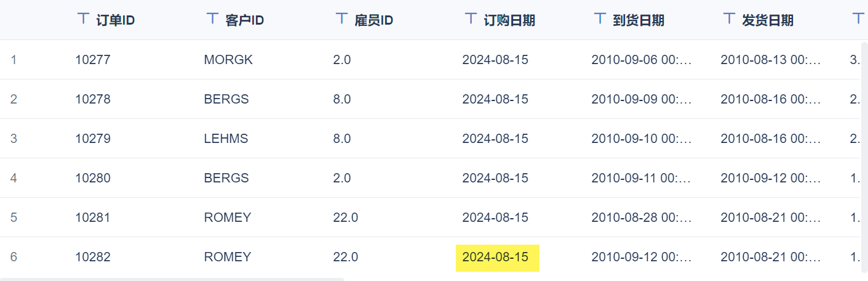Select the 发货日期 cell 2010-09-12
868x281 pixels.
(x=771, y=178)
